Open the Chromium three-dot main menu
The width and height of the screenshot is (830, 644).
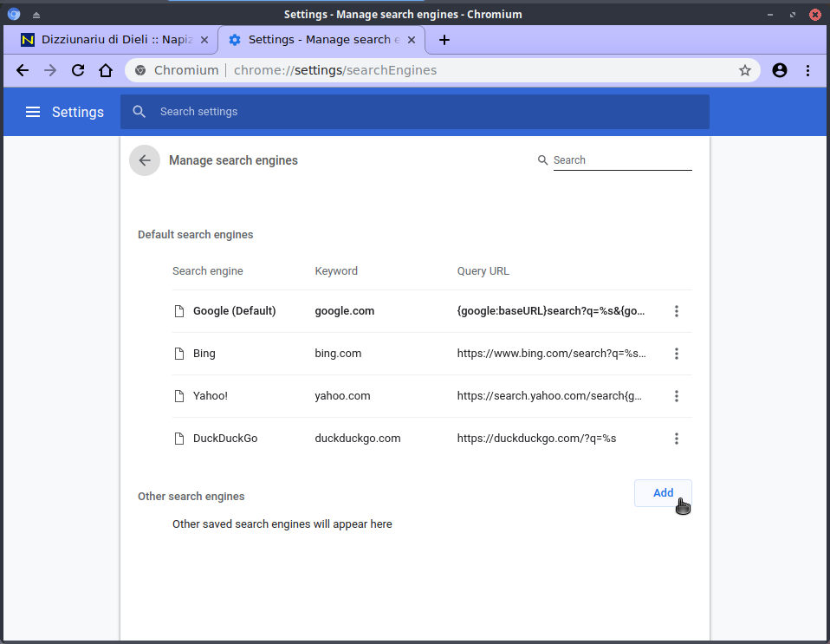click(807, 70)
